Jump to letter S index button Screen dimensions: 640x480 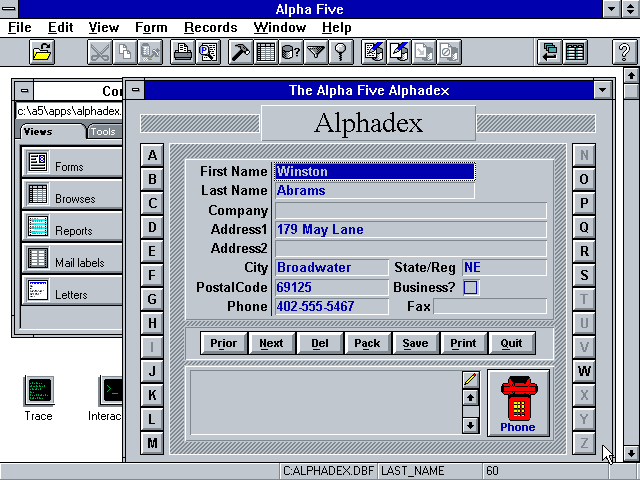pyautogui.click(x=584, y=275)
